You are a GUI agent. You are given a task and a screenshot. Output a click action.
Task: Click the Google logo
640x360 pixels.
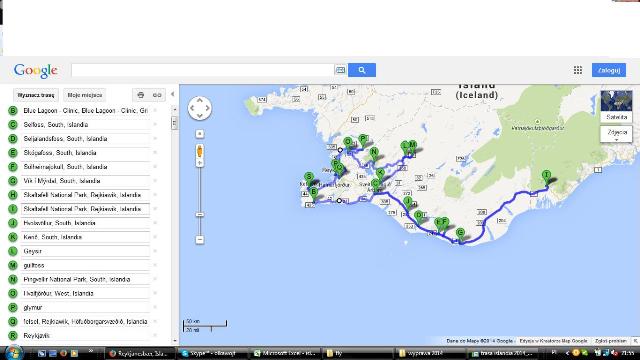[x=36, y=71]
